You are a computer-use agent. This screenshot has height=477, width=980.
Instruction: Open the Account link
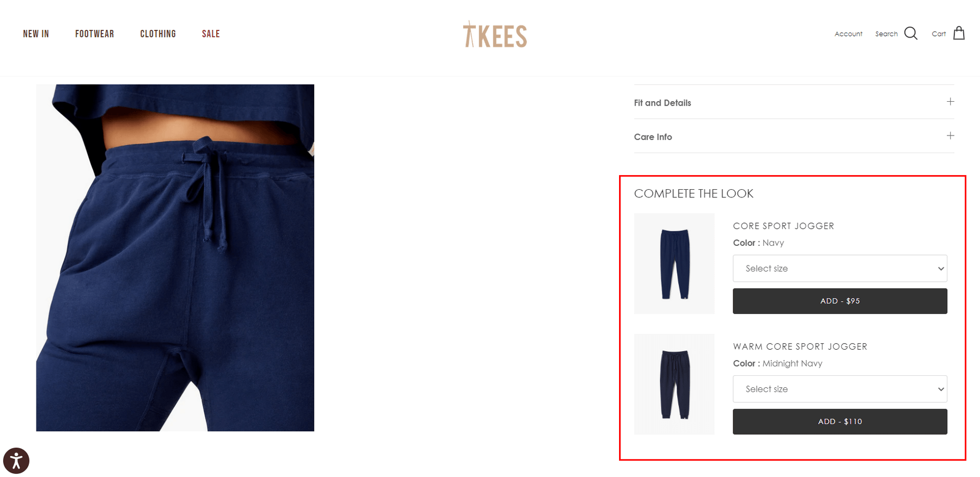pos(848,34)
